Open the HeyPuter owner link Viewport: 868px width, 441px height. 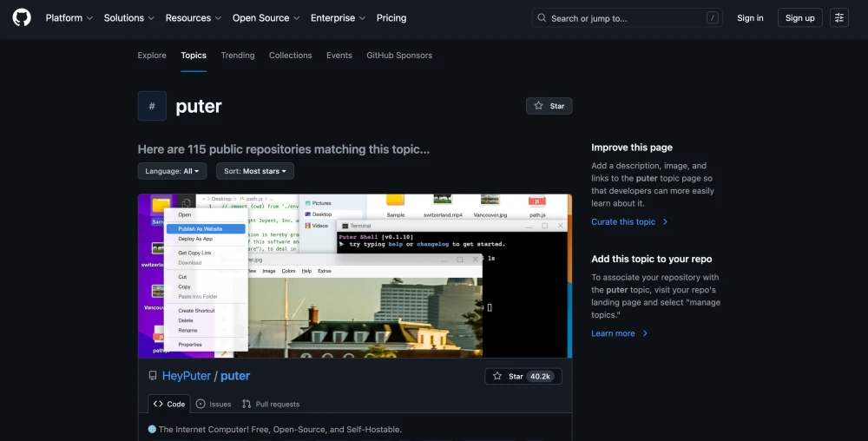pyautogui.click(x=186, y=376)
